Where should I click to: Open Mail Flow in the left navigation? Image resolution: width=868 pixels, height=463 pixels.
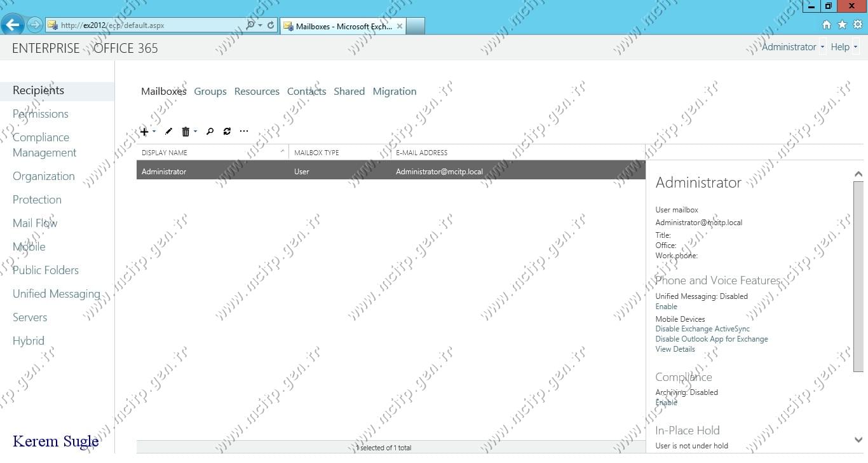coord(35,223)
